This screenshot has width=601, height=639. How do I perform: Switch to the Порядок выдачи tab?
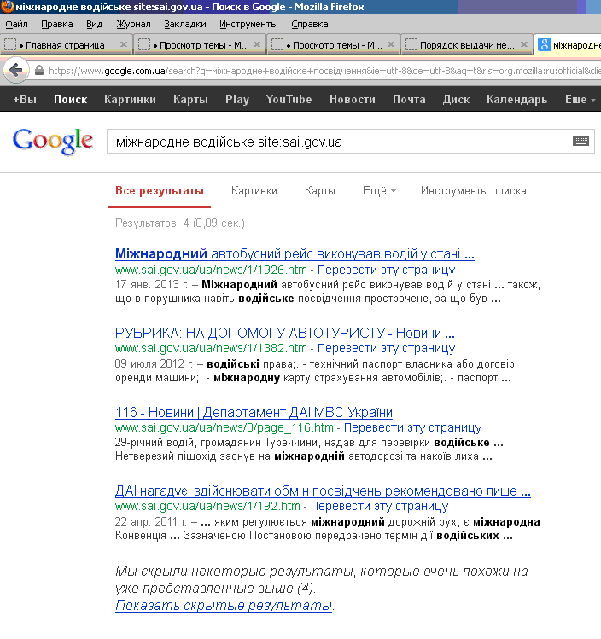(467, 45)
